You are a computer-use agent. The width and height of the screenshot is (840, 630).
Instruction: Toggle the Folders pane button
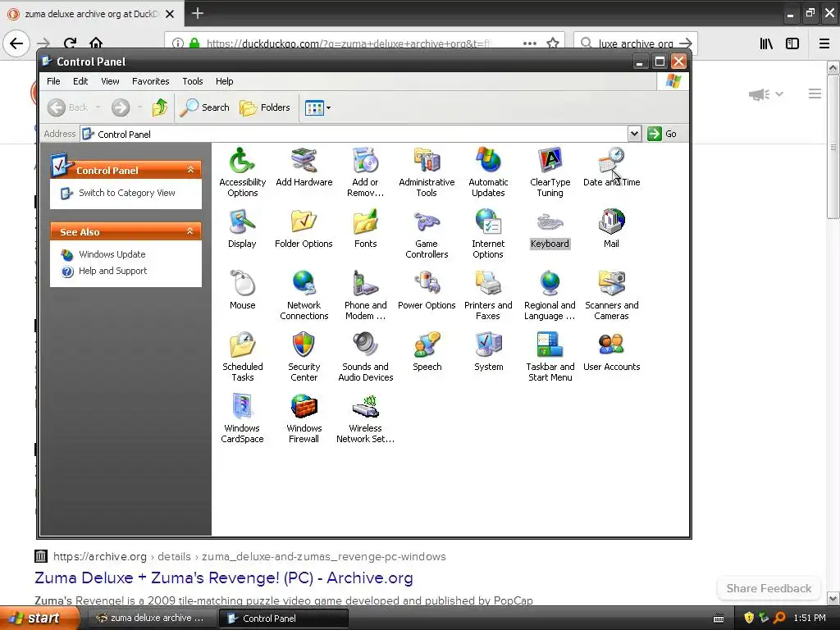pyautogui.click(x=265, y=107)
